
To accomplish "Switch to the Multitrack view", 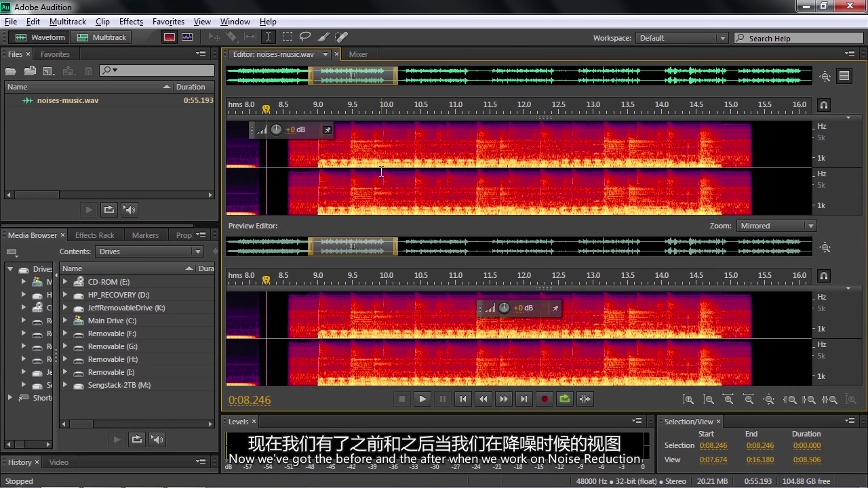I will tap(102, 37).
